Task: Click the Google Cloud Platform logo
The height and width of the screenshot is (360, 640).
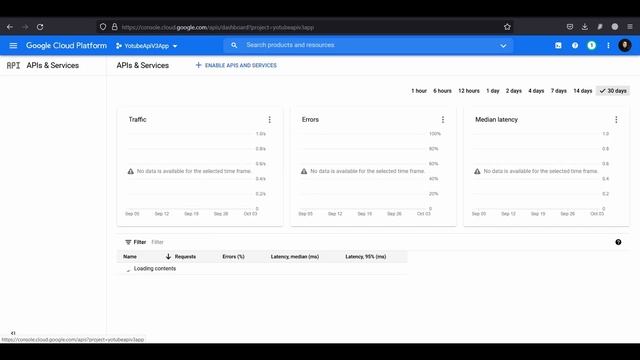Action: pos(67,46)
